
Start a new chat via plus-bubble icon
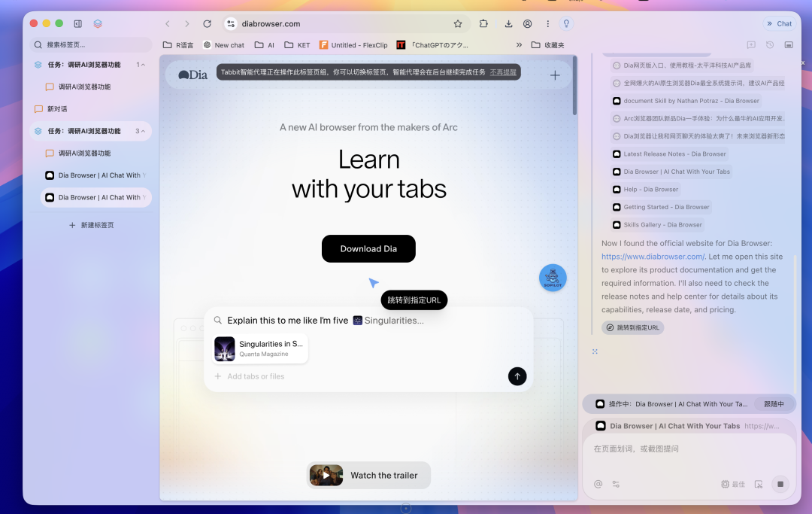point(751,45)
